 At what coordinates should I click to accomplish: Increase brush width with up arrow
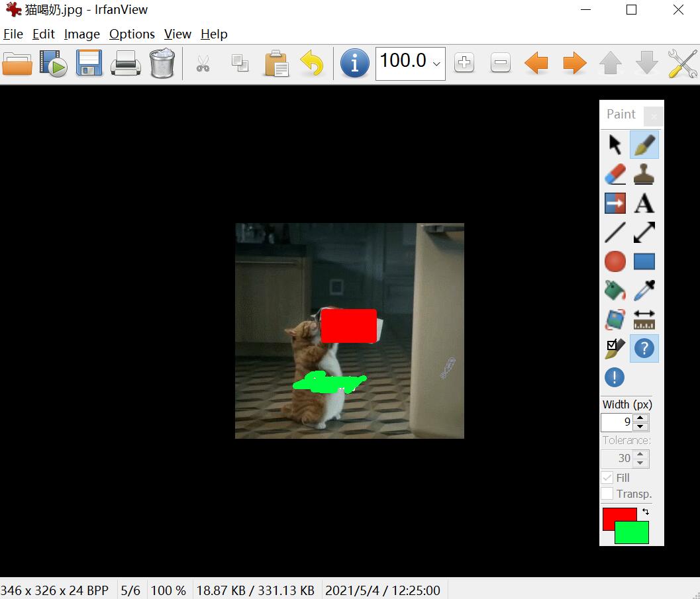640,418
